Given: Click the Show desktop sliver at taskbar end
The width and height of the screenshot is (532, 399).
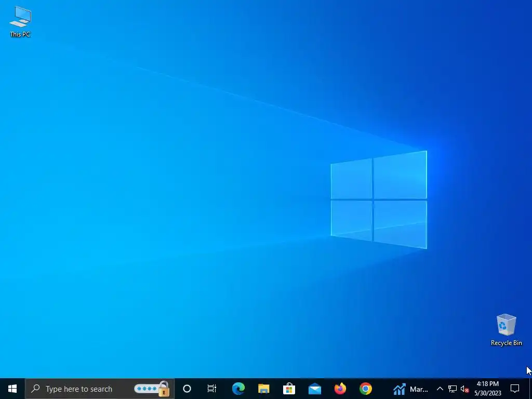Looking at the screenshot, I should (x=530, y=389).
